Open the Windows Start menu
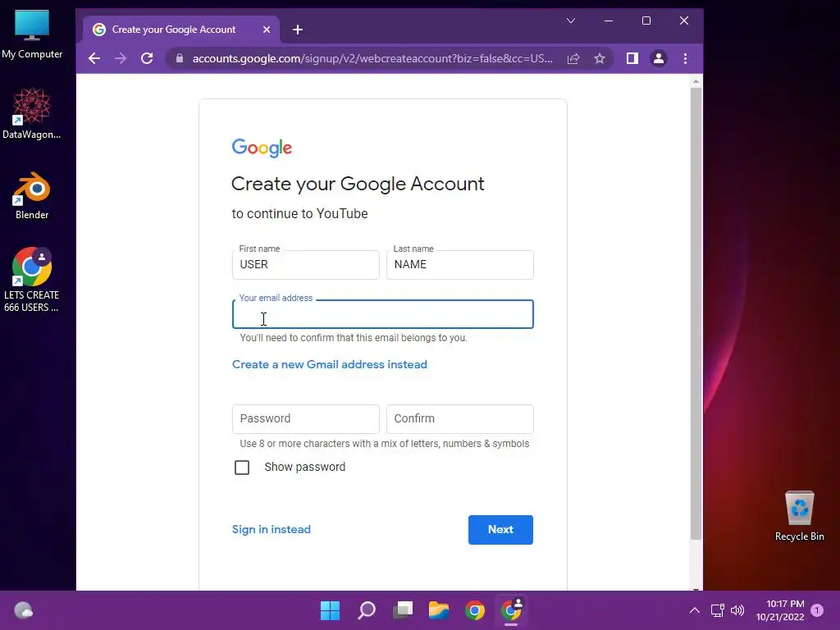Viewport: 840px width, 630px height. (x=330, y=610)
